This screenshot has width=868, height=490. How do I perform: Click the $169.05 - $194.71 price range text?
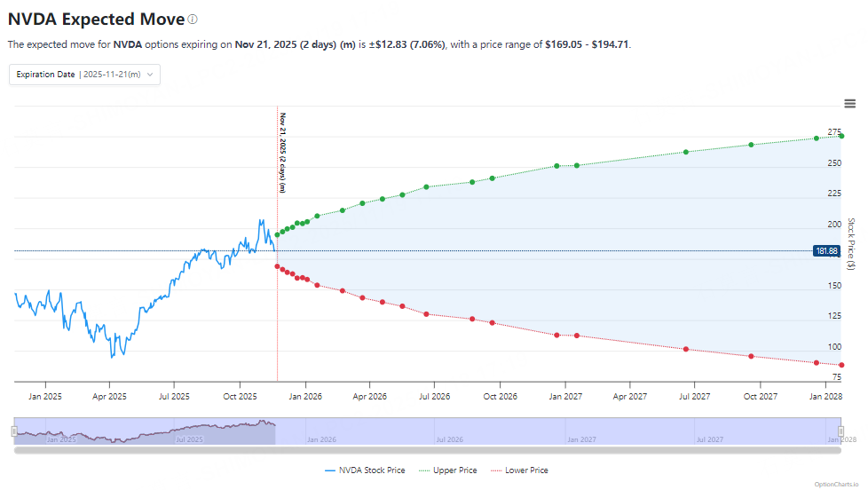pos(587,44)
